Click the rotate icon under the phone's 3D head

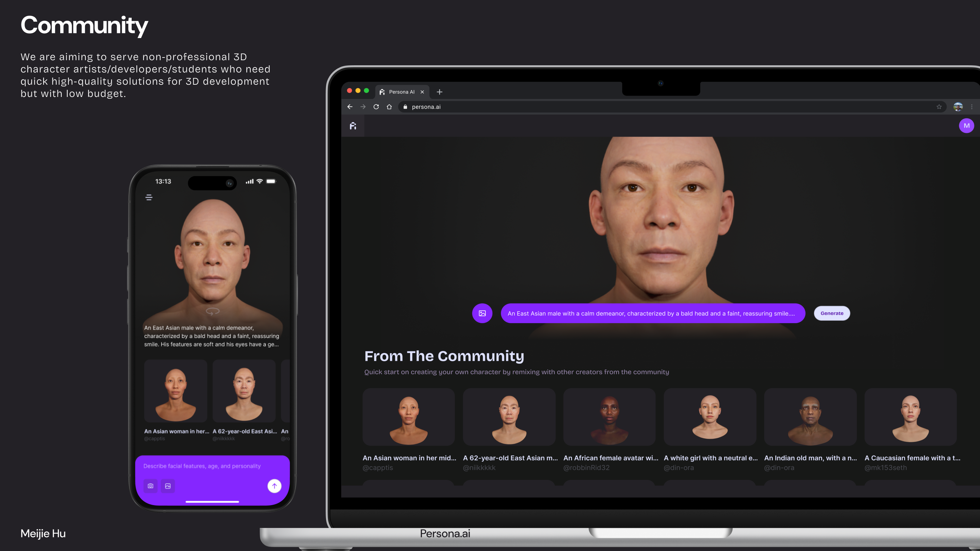212,312
